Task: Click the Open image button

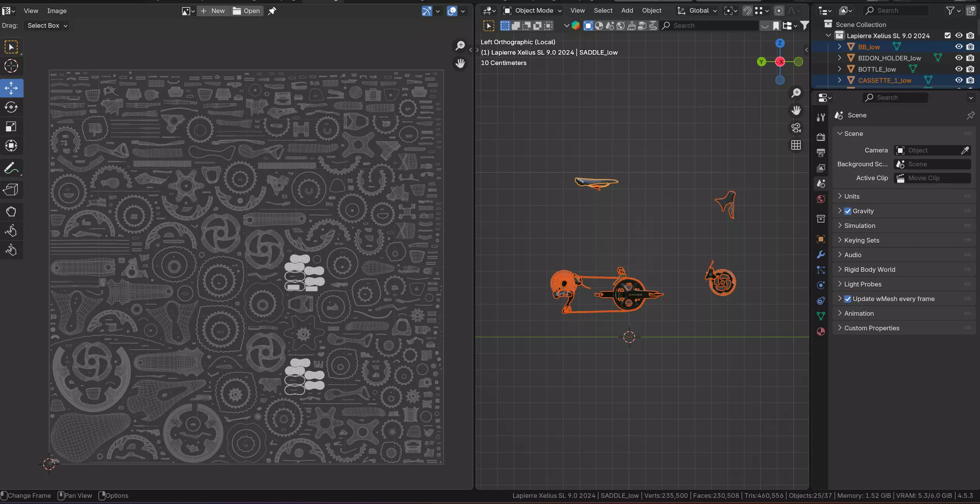Action: coord(247,11)
